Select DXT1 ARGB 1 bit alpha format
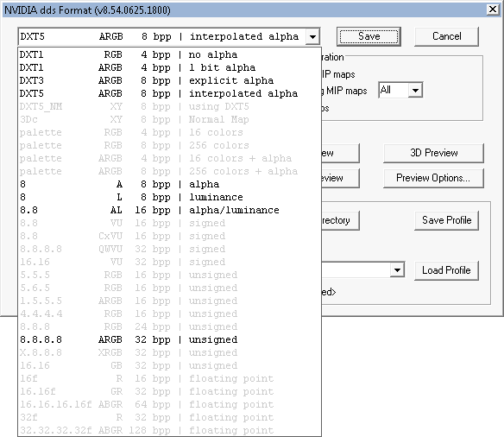This screenshot has height=437, width=504. [x=170, y=67]
